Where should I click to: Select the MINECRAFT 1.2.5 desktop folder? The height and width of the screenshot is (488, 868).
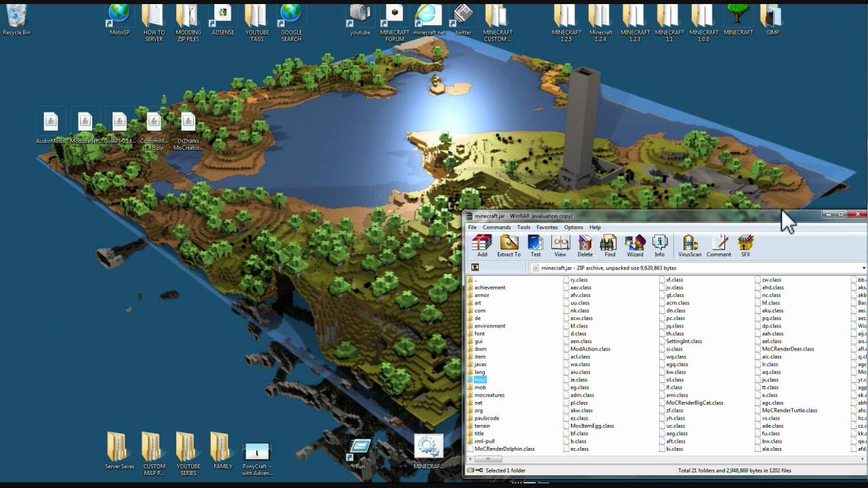[566, 22]
